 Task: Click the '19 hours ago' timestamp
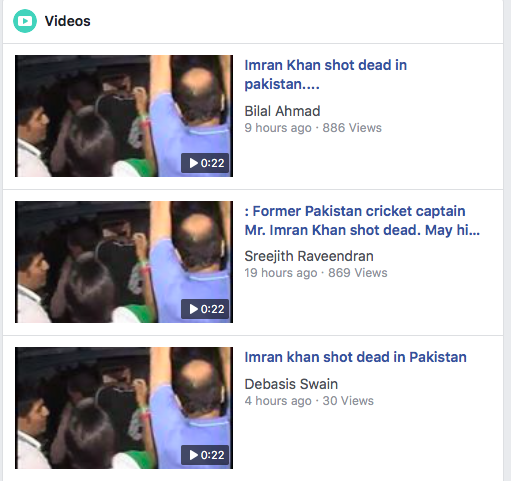(281, 273)
